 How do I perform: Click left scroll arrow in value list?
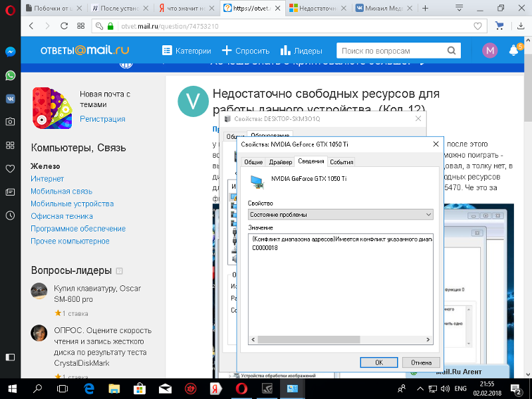[x=253, y=340]
